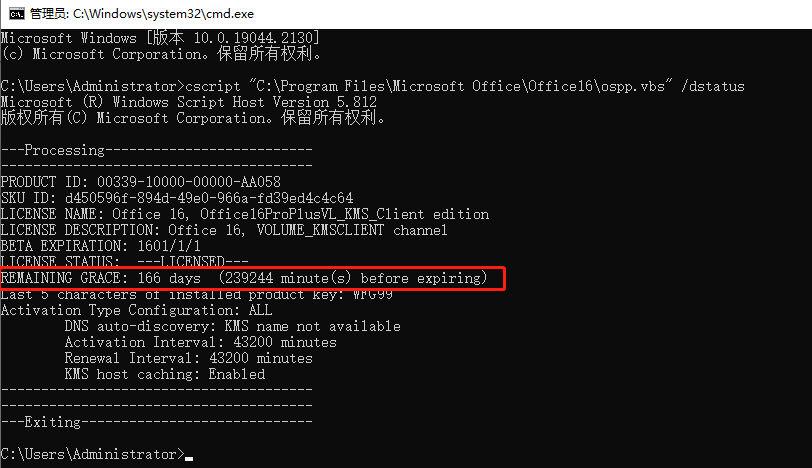Click the ---Processing--- separator line
Image resolution: width=812 pixels, height=468 pixels.
(x=156, y=151)
